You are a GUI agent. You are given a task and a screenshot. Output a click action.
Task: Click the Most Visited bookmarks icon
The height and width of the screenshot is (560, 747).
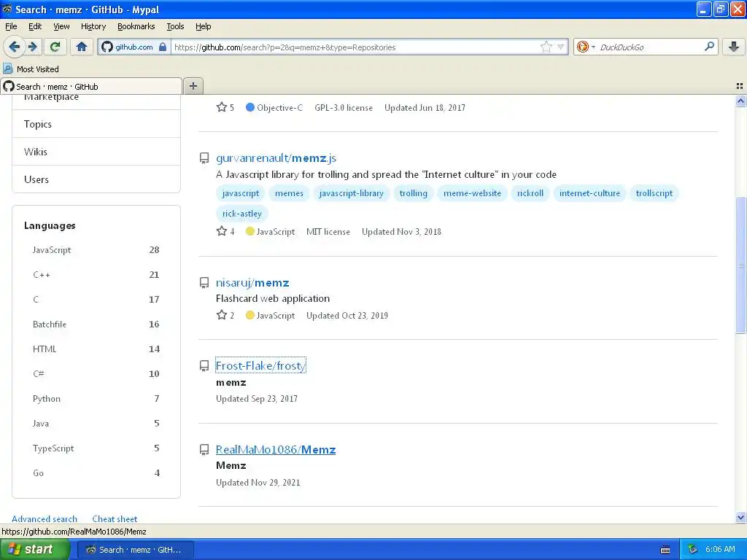point(7,69)
